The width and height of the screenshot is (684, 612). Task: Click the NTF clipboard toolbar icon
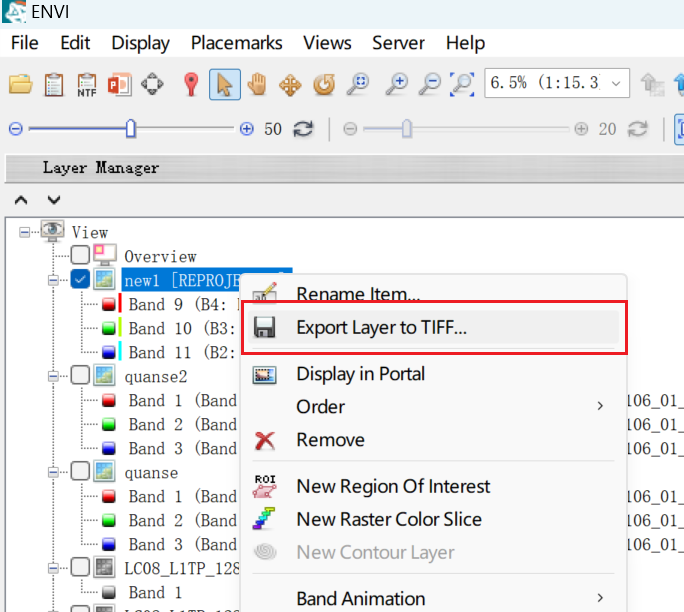[x=87, y=84]
